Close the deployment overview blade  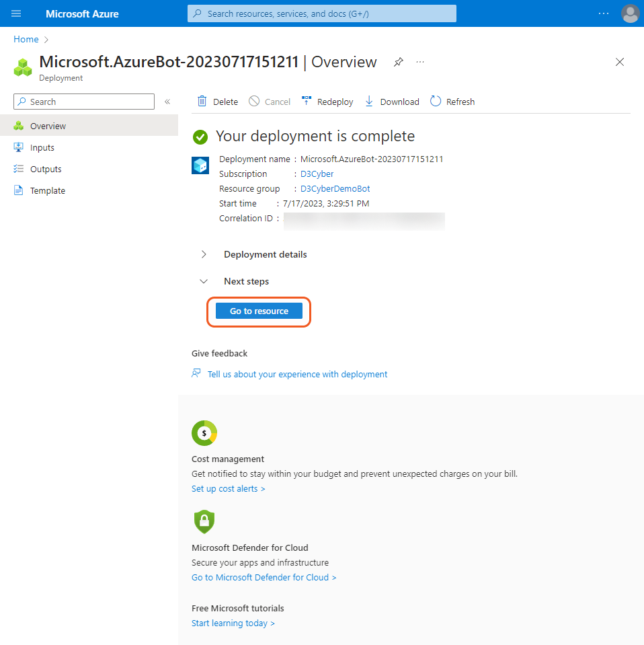pyautogui.click(x=619, y=62)
